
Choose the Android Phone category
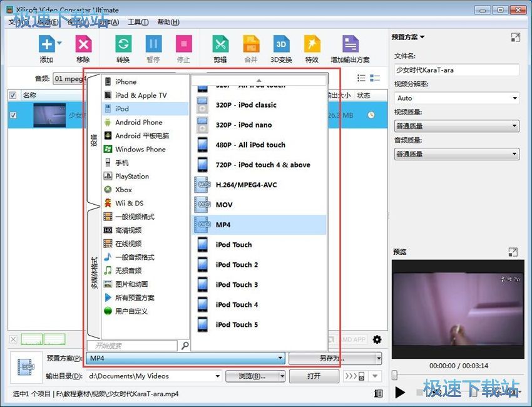145,122
